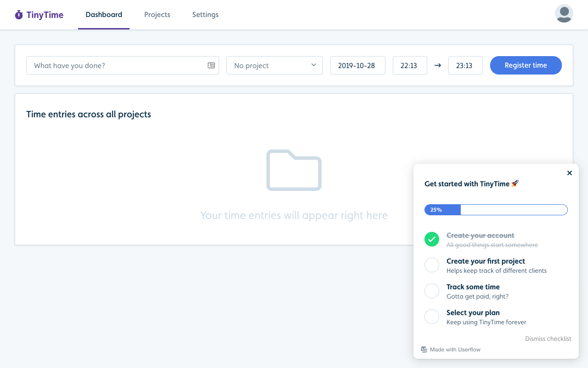Click the date field 2019-10-28
Image resolution: width=588 pixels, height=368 pixels.
[x=358, y=65]
